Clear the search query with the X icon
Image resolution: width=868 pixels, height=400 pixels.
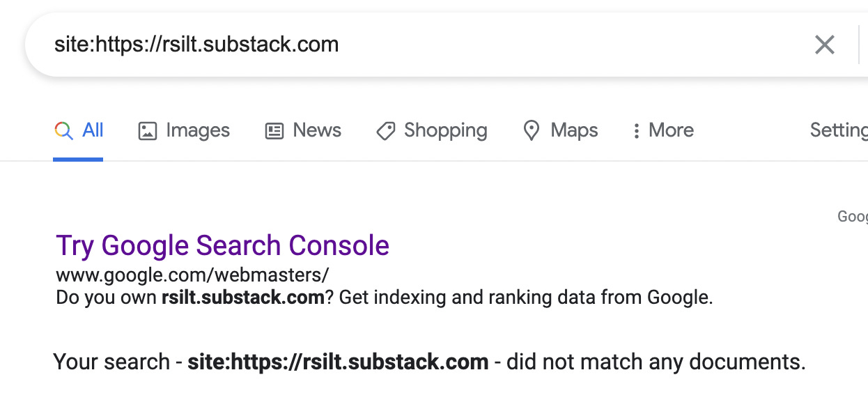click(825, 45)
